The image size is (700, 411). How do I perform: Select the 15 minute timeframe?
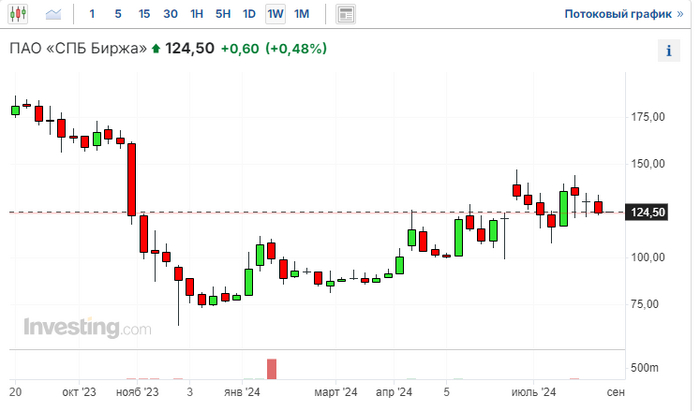(144, 14)
